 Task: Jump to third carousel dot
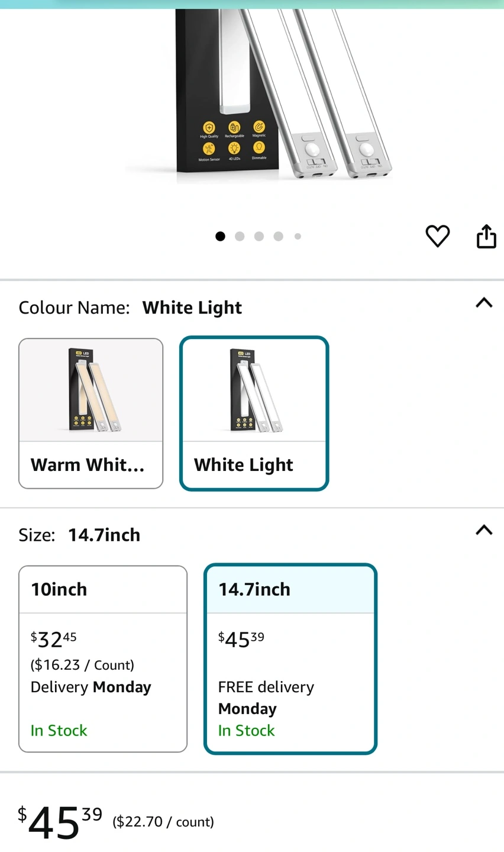click(259, 236)
